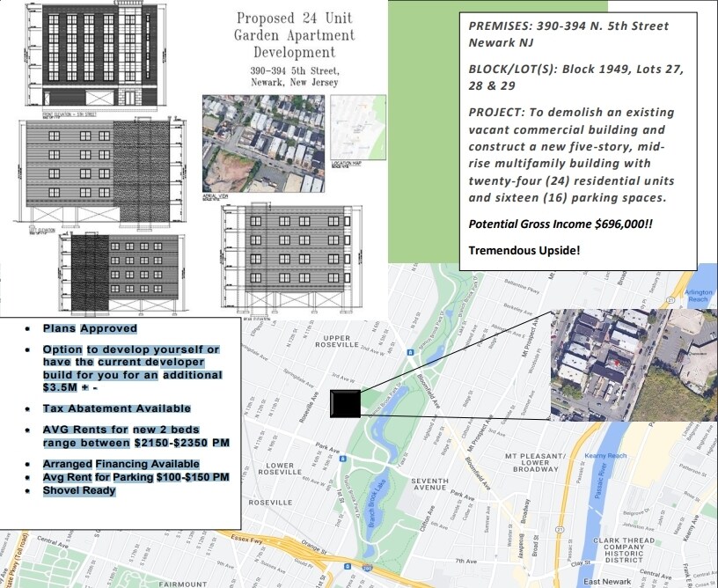This screenshot has height=588, width=718.
Task: Click the black square location marker on map
Action: [345, 402]
